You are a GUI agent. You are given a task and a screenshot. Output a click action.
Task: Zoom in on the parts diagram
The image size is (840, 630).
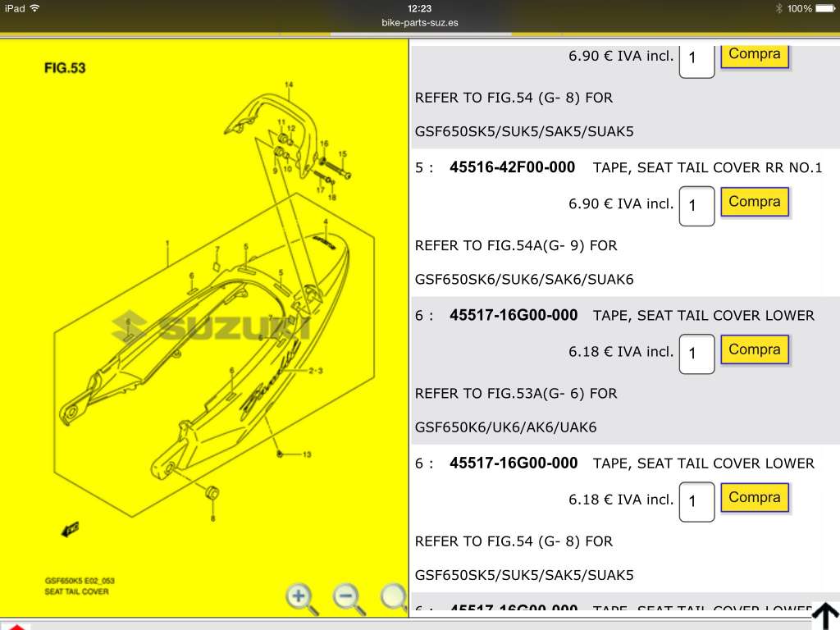pyautogui.click(x=302, y=599)
